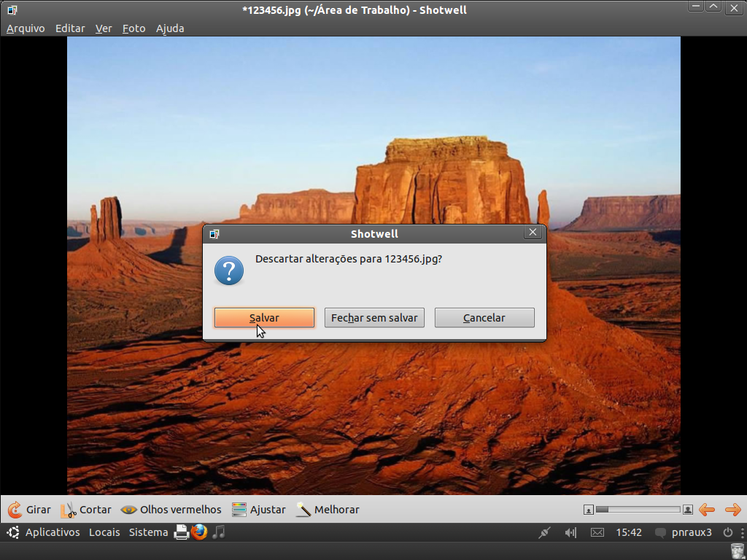Screen dimensions: 747x560
Task: Click the music note launcher icon
Action: [218, 532]
